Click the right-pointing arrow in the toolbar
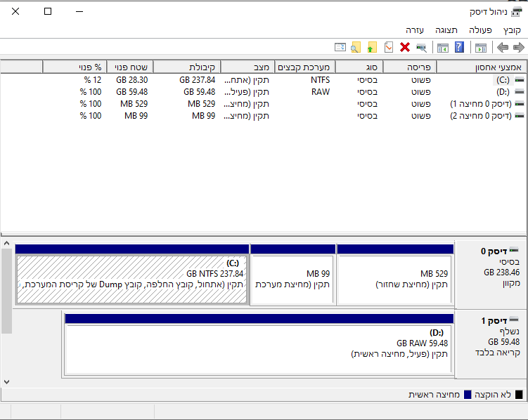This screenshot has height=420, width=528. [519, 48]
